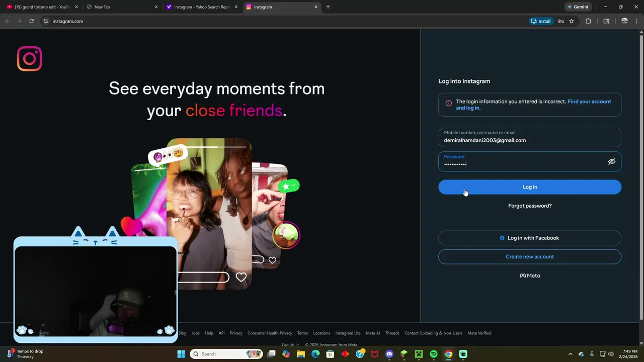Click the Install app button
644x362 pixels.
click(x=541, y=21)
